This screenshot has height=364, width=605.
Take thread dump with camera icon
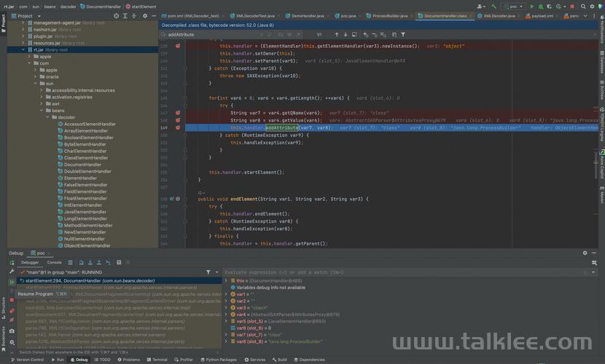click(x=12, y=331)
